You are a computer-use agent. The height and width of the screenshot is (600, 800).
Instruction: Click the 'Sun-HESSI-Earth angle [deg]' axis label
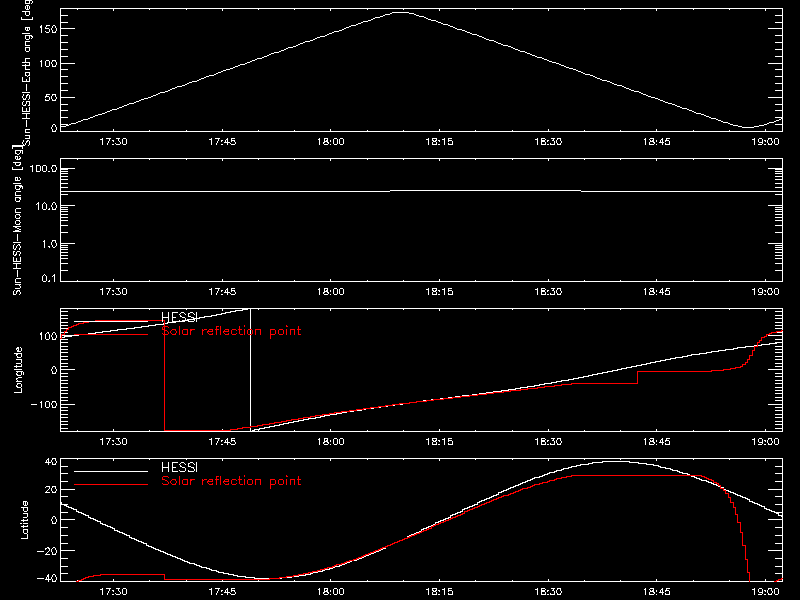click(x=27, y=73)
